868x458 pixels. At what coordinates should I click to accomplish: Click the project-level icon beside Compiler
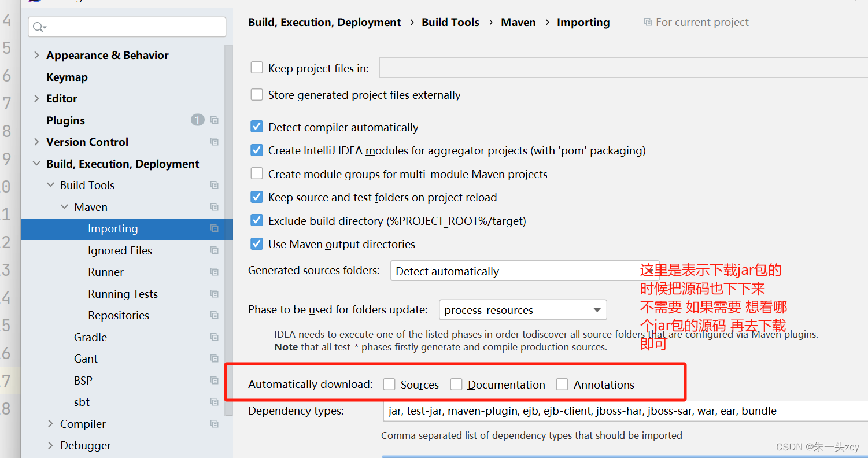pyautogui.click(x=215, y=424)
